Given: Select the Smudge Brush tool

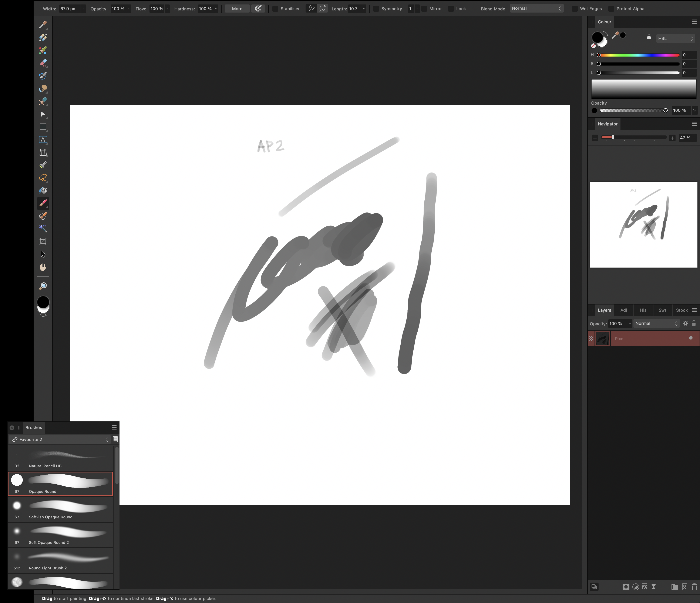Looking at the screenshot, I should click(43, 88).
